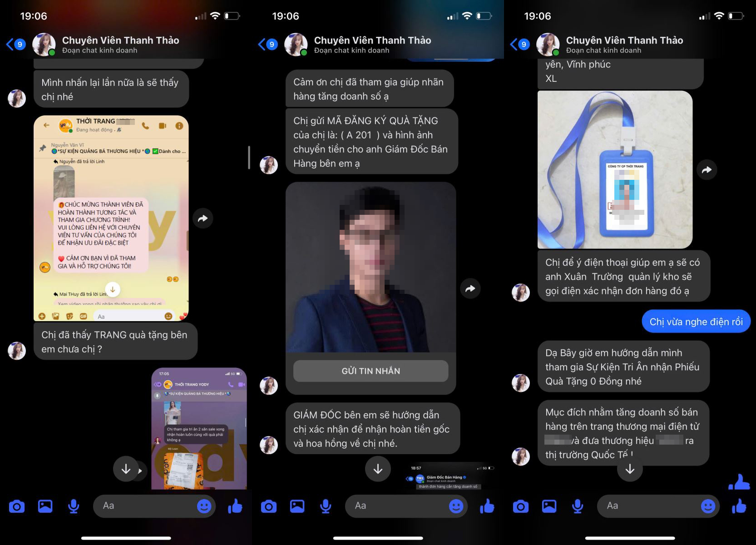756x545 pixels.
Task: Tap microphone icon in right chat
Action: [x=578, y=506]
